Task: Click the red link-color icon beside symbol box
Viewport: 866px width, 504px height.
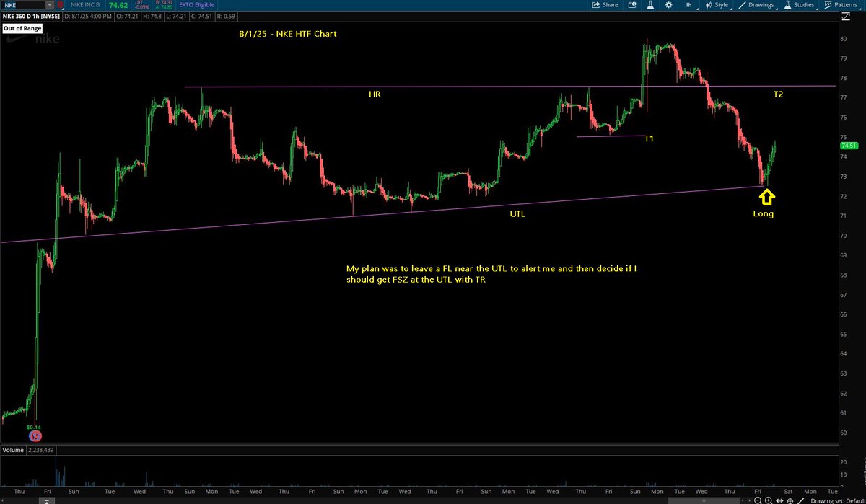Action: [58, 5]
